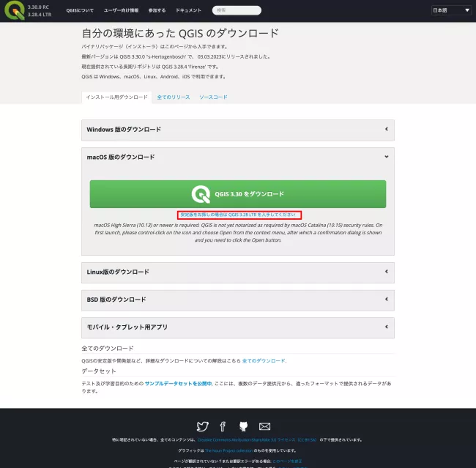Select the インストール用ダウンロード tab

click(x=116, y=97)
